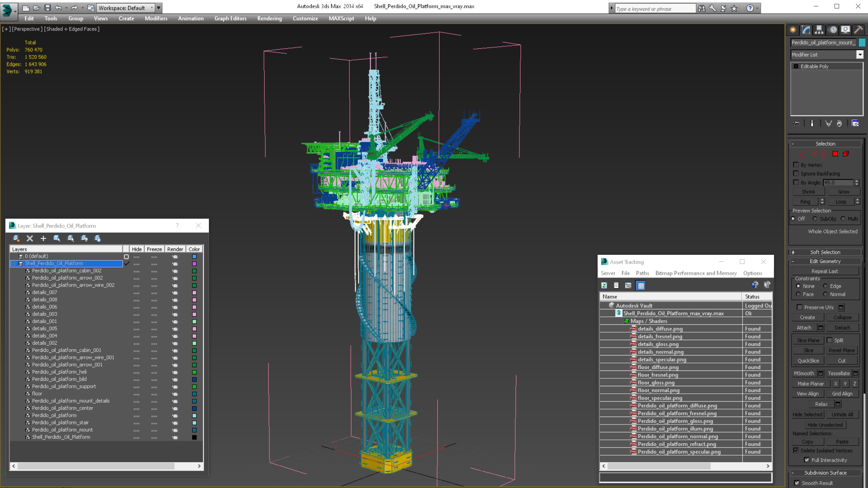Open the Rendering menu
Image resolution: width=868 pixels, height=488 pixels.
pyautogui.click(x=269, y=18)
